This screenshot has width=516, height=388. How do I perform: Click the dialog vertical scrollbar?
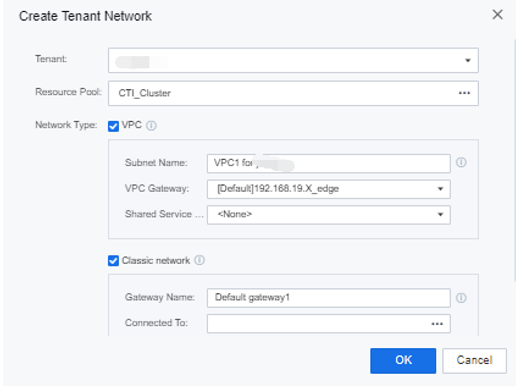(x=514, y=160)
